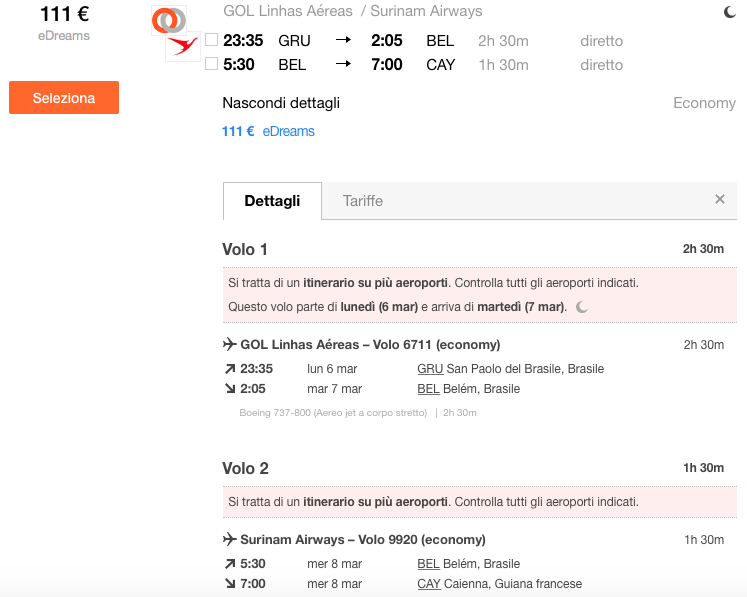
Task: Click the arrival arrow icon next to 2:05
Action: [x=230, y=388]
